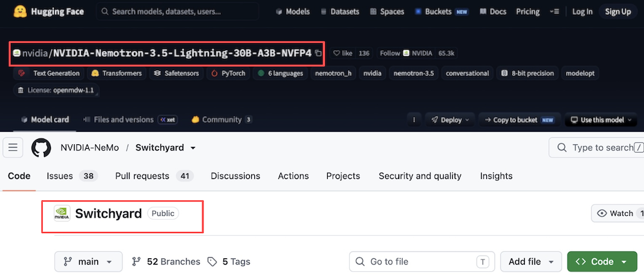Open the License: openmdw-1.1 tag
This screenshot has height=275, width=644.
click(x=56, y=90)
